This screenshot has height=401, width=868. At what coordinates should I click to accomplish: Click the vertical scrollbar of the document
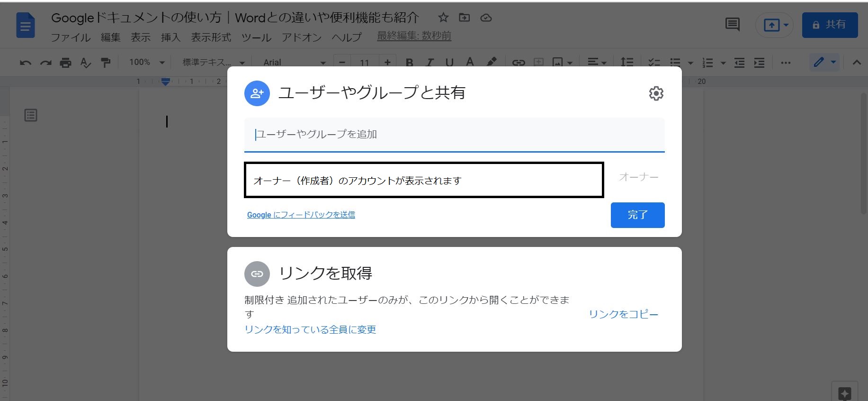pyautogui.click(x=864, y=154)
